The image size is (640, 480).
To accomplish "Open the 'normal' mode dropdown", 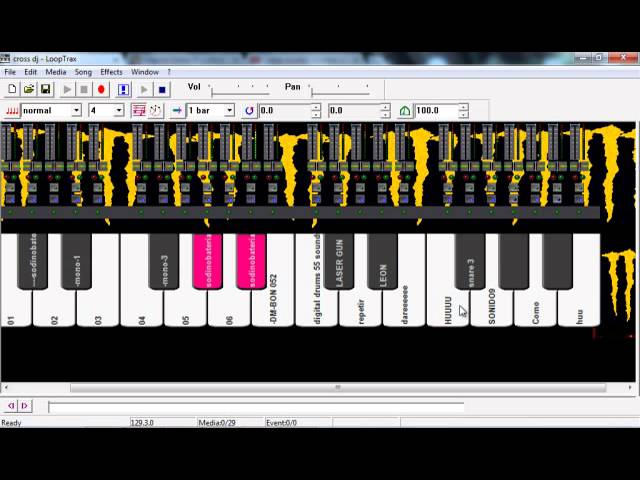I will click(x=76, y=111).
